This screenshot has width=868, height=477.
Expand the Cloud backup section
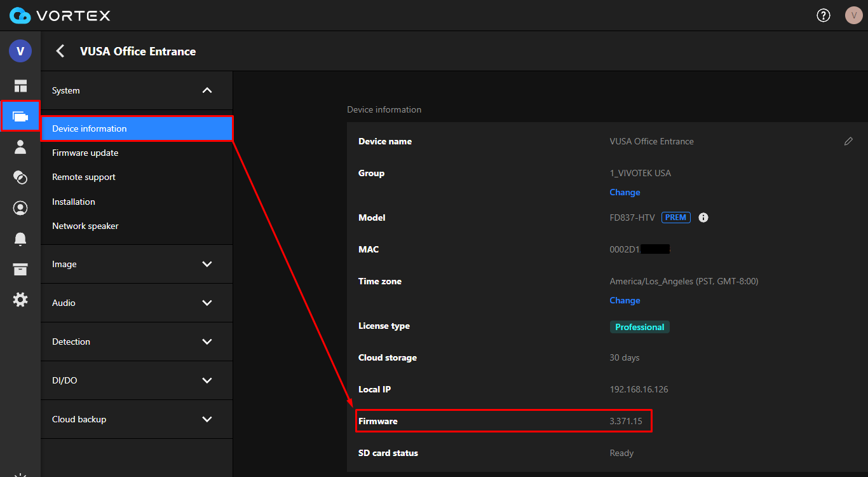(207, 419)
